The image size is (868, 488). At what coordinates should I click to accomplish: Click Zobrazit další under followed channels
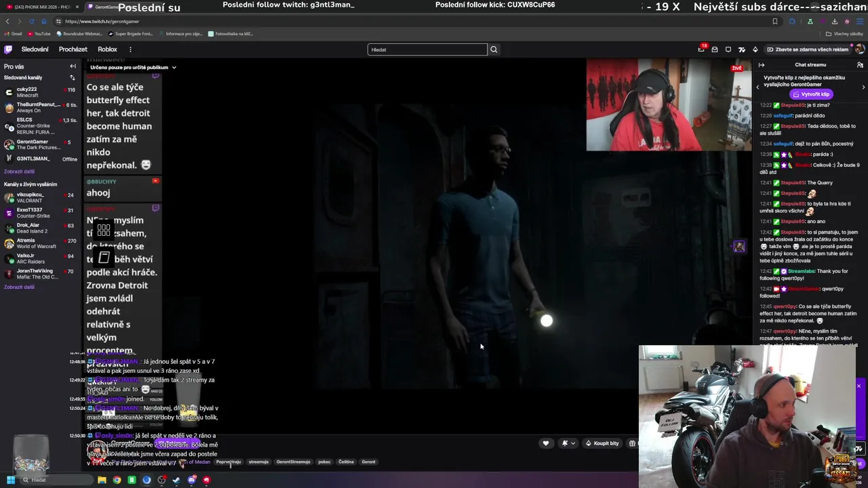click(19, 171)
